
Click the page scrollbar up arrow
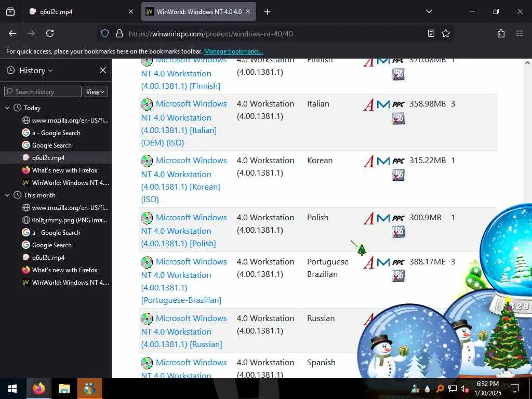[527, 63]
